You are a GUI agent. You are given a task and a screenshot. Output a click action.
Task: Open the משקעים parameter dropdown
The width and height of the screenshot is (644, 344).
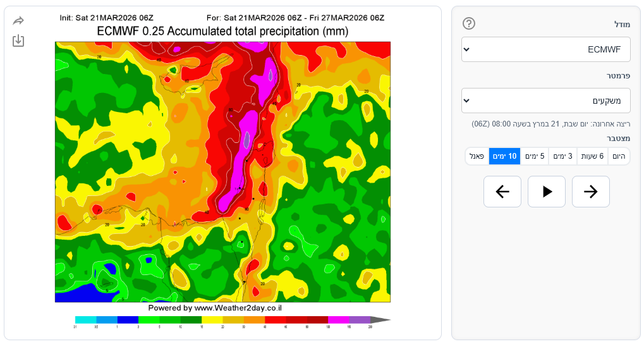click(545, 101)
